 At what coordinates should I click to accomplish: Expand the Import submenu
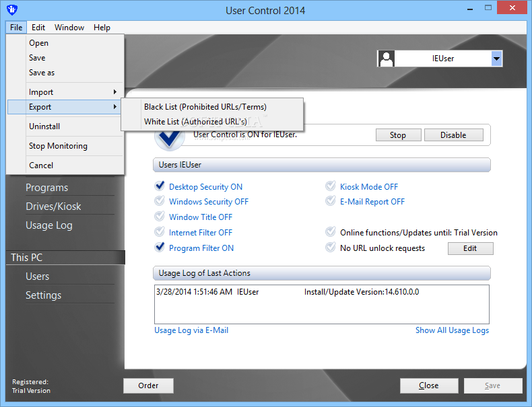pos(65,92)
